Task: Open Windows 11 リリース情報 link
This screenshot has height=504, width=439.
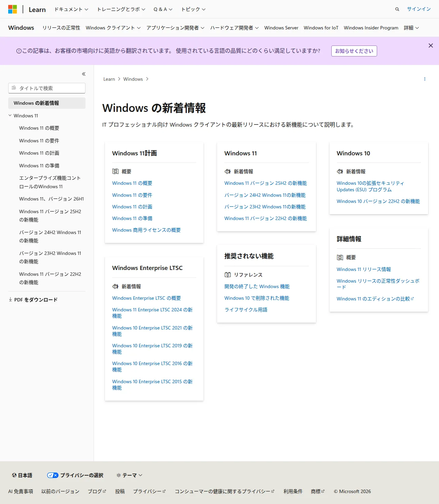Action: click(364, 269)
